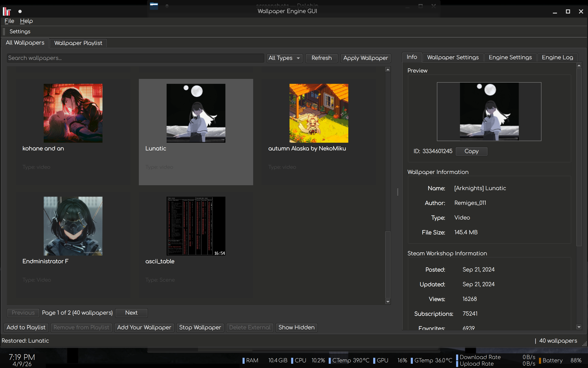Click the Info panel scroll down arrow

point(579,327)
